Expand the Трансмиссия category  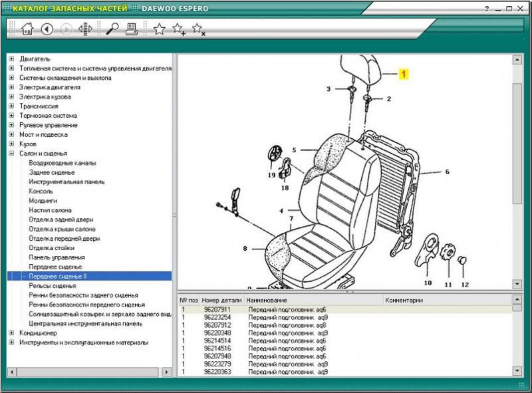pyautogui.click(x=11, y=106)
